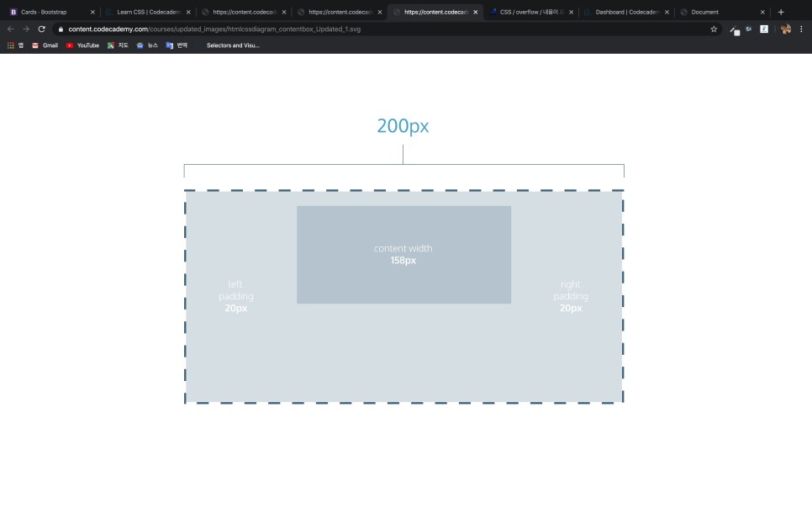Image resolution: width=812 pixels, height=508 pixels.
Task: Open the 번역 translate bookmark
Action: 177,45
